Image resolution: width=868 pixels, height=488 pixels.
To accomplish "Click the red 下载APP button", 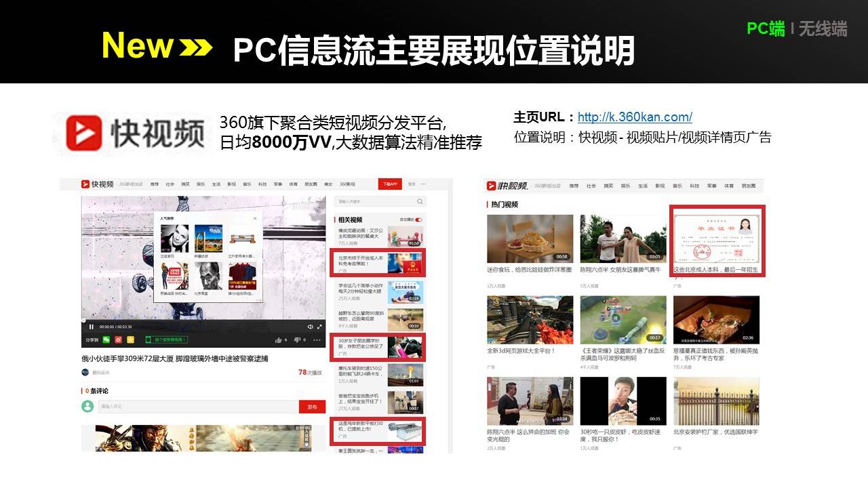I will point(390,184).
